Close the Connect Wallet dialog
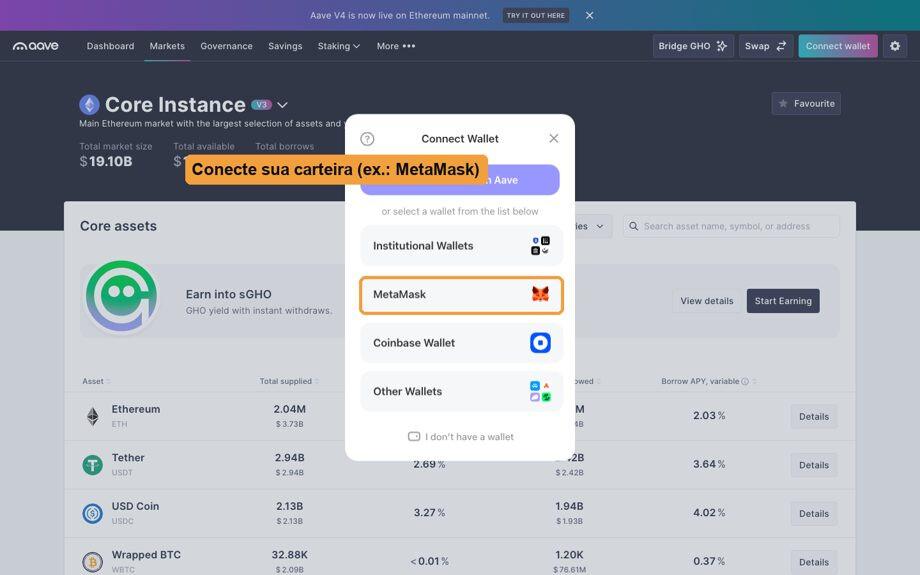This screenshot has width=920, height=575. tap(553, 138)
